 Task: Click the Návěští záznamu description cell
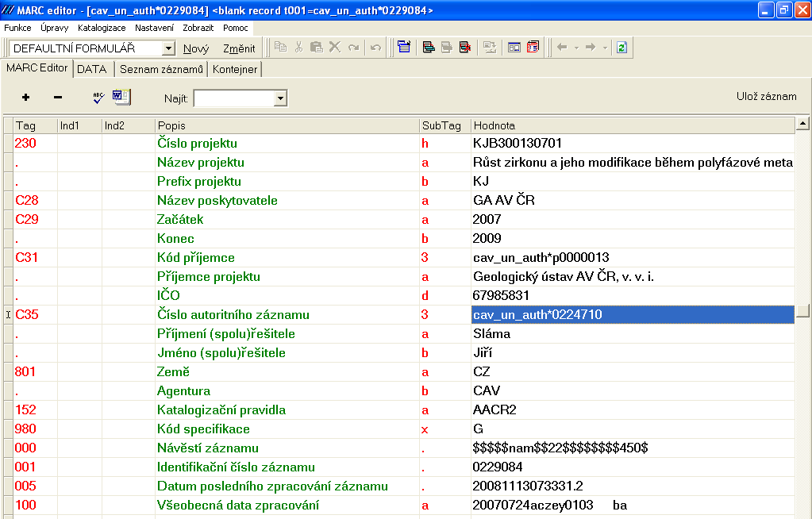(x=287, y=448)
